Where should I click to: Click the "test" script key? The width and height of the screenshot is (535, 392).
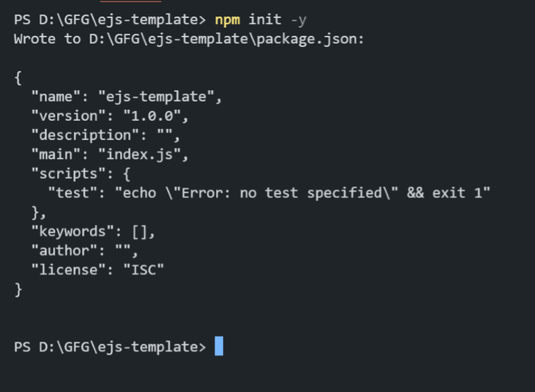point(72,193)
